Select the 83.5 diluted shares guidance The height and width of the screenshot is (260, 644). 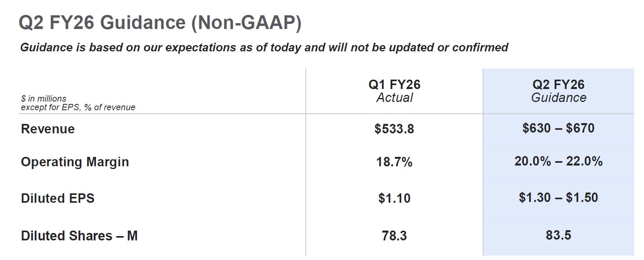[x=558, y=235]
